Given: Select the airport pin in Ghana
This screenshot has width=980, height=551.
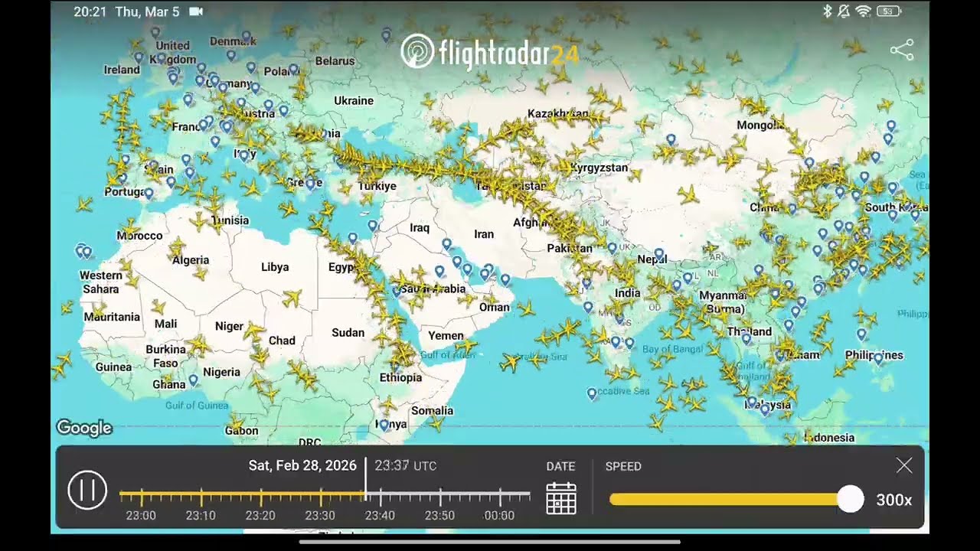Looking at the screenshot, I should 193,380.
